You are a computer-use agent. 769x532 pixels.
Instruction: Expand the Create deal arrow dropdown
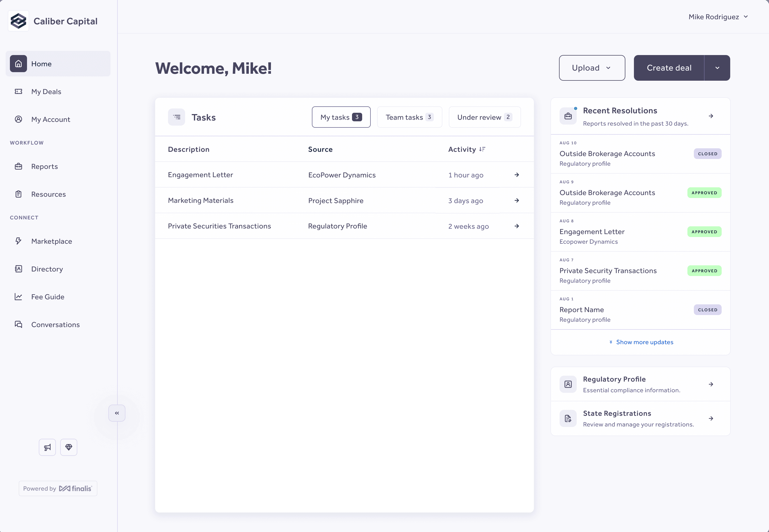point(717,68)
